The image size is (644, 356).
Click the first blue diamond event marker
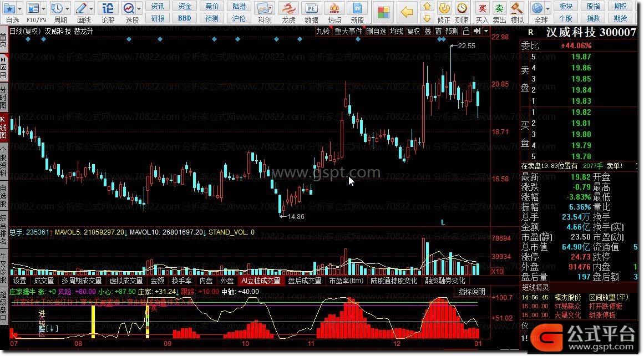point(28,39)
